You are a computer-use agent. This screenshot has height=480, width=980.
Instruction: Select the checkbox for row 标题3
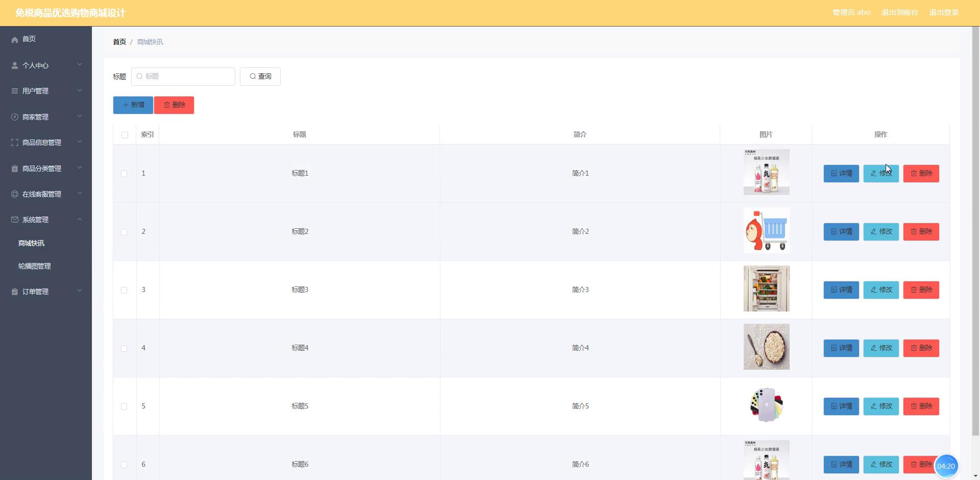tap(124, 290)
